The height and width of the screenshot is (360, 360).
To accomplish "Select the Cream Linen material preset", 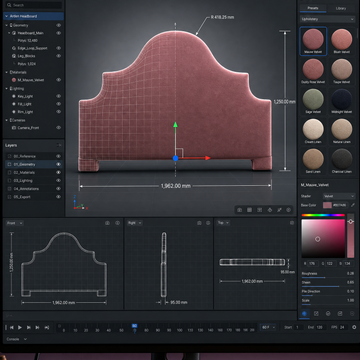I will pyautogui.click(x=313, y=131).
